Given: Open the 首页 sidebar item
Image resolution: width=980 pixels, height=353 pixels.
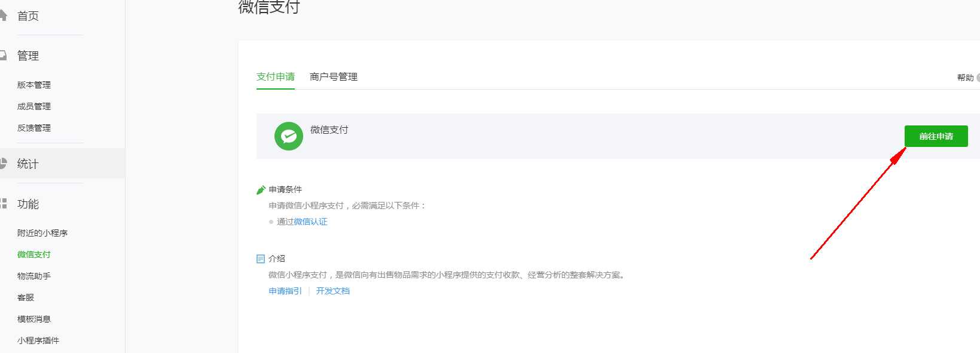Looking at the screenshot, I should pyautogui.click(x=28, y=16).
